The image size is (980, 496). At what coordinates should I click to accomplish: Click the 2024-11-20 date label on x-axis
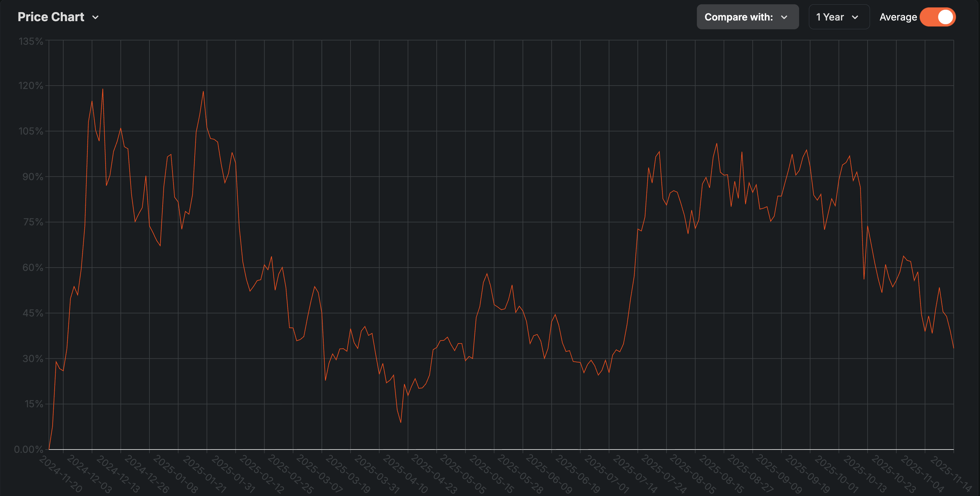click(x=61, y=474)
